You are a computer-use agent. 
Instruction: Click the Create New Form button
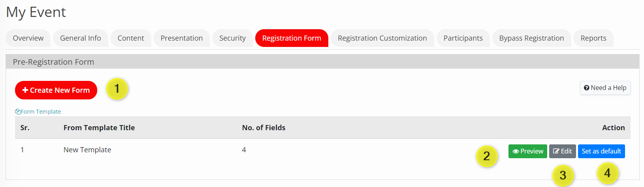coord(56,90)
